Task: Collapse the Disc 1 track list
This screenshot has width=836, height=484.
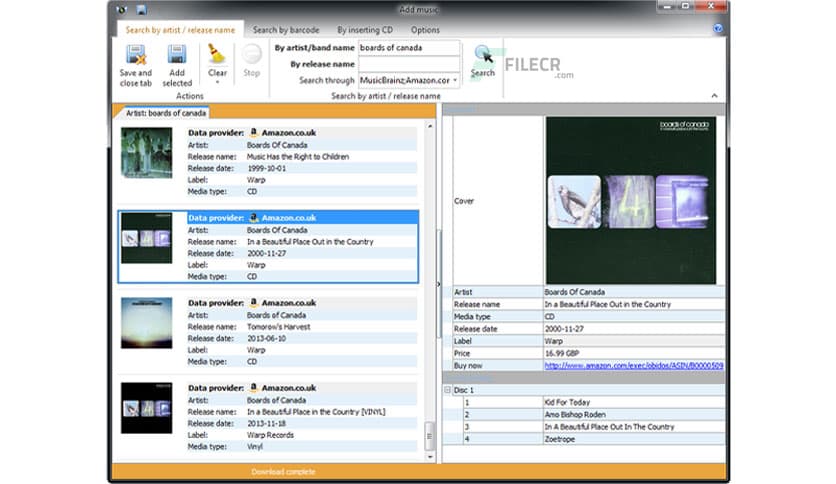Action: 448,389
